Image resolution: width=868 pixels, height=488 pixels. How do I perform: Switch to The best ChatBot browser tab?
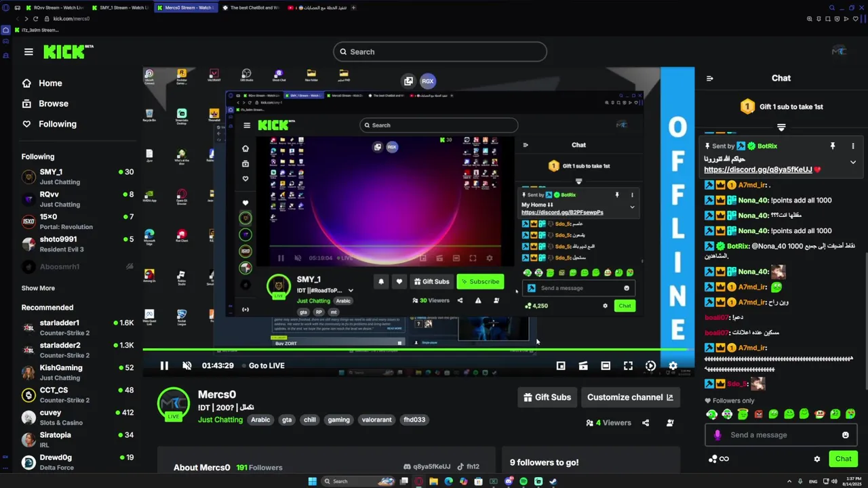pos(250,7)
